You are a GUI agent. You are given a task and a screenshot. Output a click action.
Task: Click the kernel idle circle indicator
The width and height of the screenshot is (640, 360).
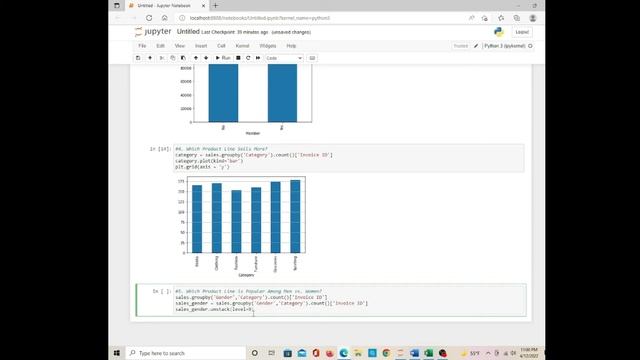pyautogui.click(x=530, y=46)
